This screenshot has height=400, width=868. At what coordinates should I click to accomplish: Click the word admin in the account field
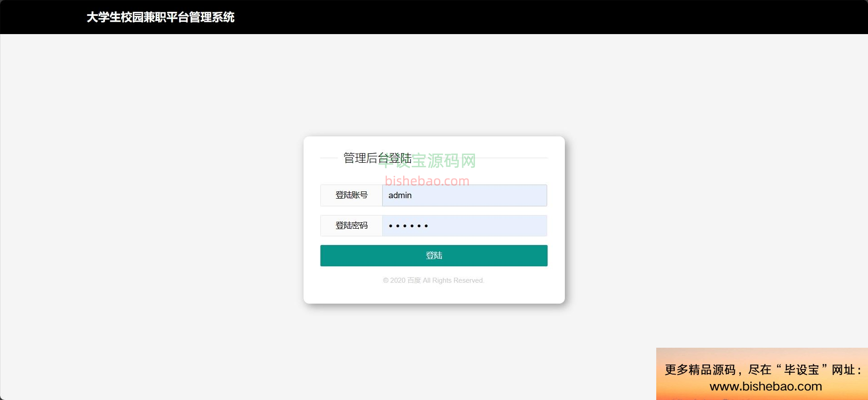click(x=400, y=195)
